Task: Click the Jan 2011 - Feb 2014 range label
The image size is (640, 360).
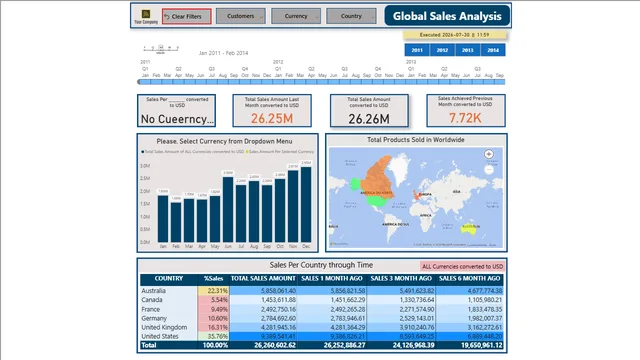Action: coord(223,53)
